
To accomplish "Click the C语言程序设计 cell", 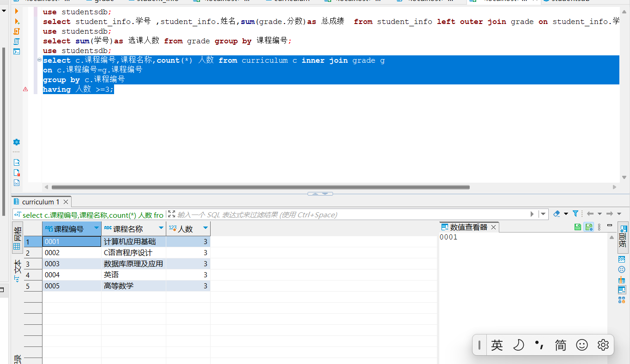I will (x=133, y=253).
